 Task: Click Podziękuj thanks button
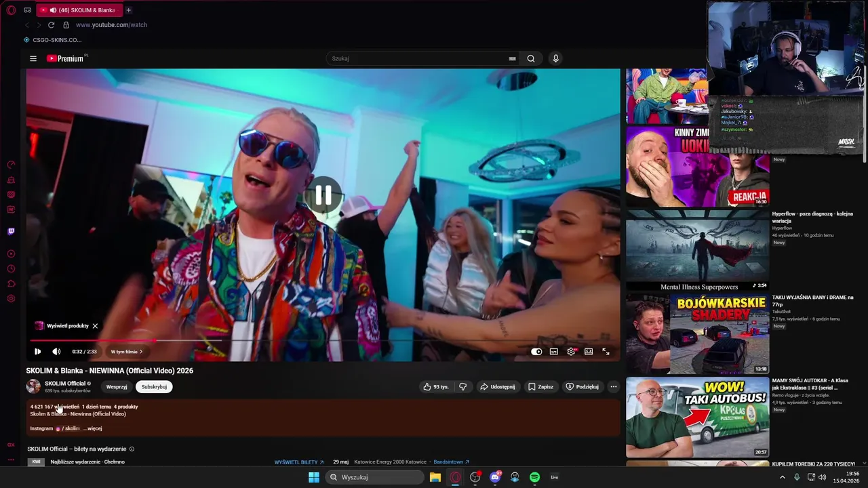[x=582, y=387]
